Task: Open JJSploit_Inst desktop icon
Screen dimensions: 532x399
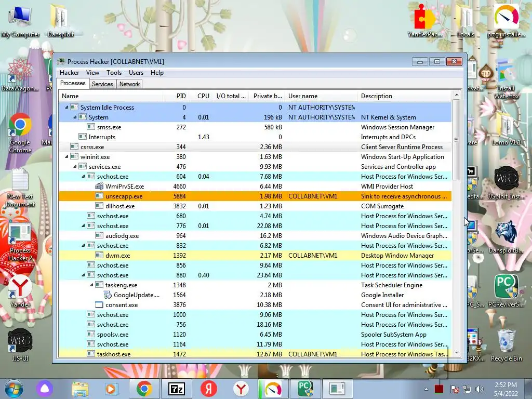Action: click(x=506, y=182)
